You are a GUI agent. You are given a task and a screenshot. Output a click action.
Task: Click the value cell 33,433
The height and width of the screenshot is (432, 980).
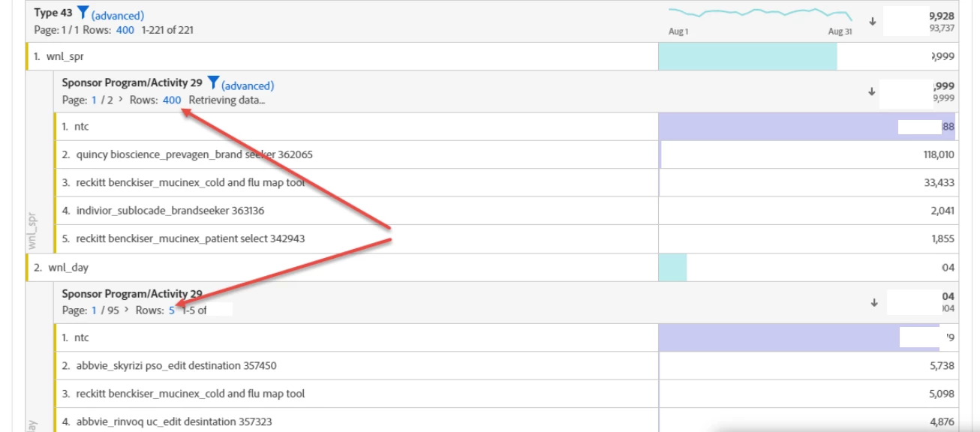pyautogui.click(x=941, y=182)
